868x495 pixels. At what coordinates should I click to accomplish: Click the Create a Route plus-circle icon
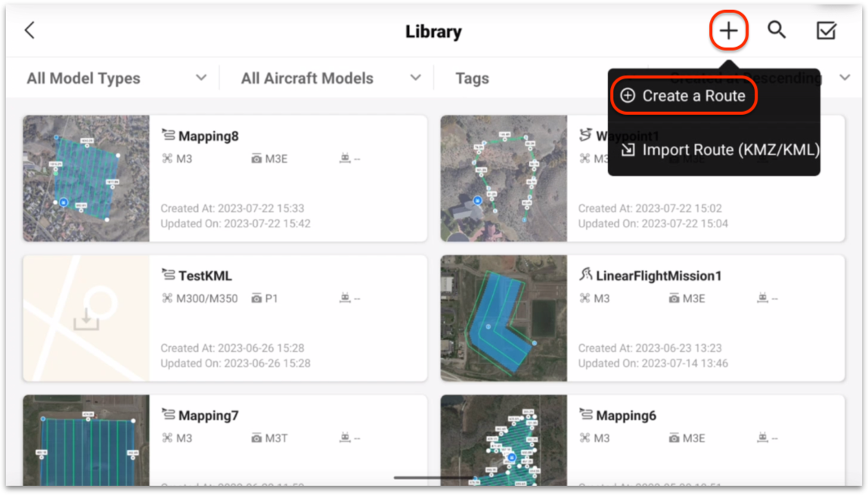(x=628, y=96)
